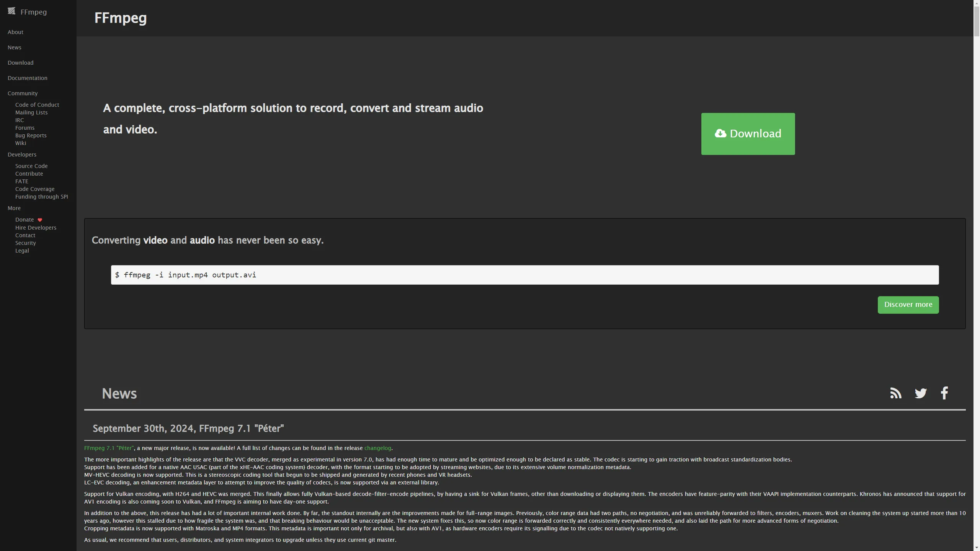The image size is (980, 551).
Task: Open the changelog link
Action: pos(378,448)
